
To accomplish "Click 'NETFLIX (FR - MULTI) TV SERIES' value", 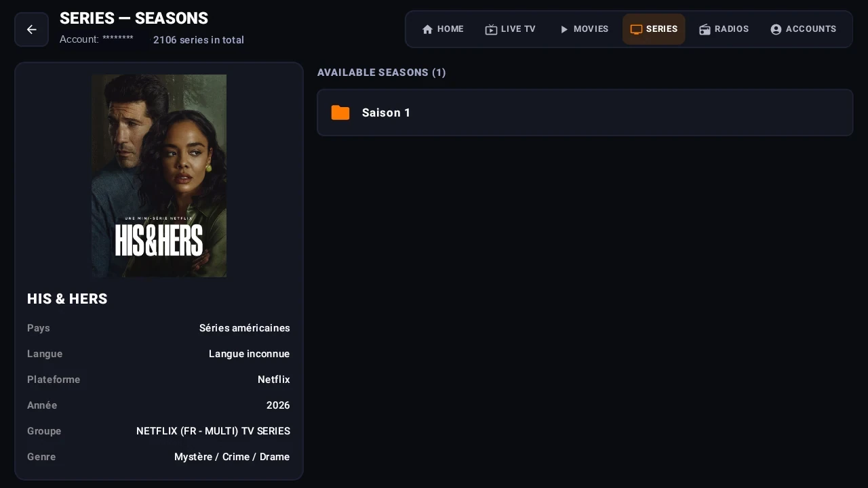I will [x=213, y=431].
